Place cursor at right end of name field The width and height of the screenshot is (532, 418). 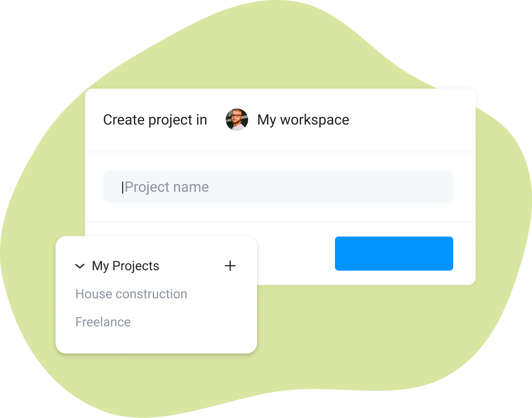(x=443, y=187)
